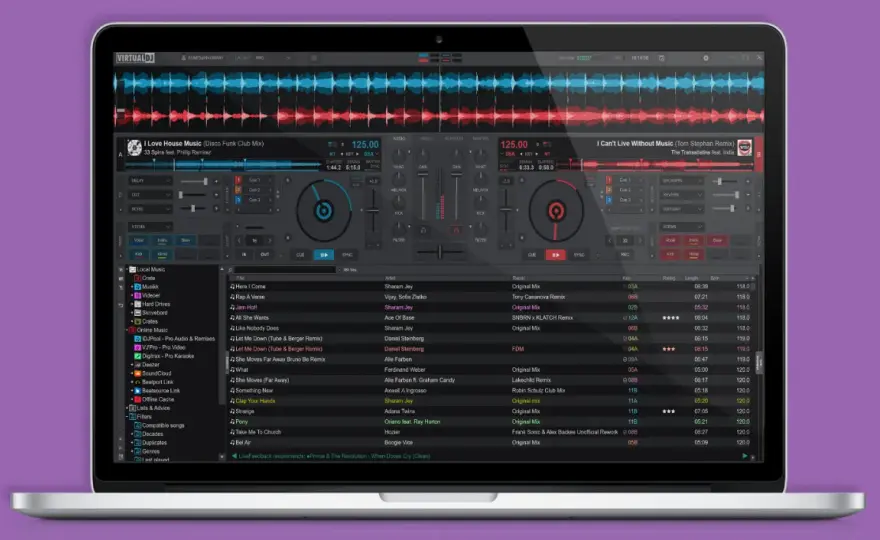The image size is (880, 540).
Task: Click the right deck album cover
Action: [x=744, y=148]
